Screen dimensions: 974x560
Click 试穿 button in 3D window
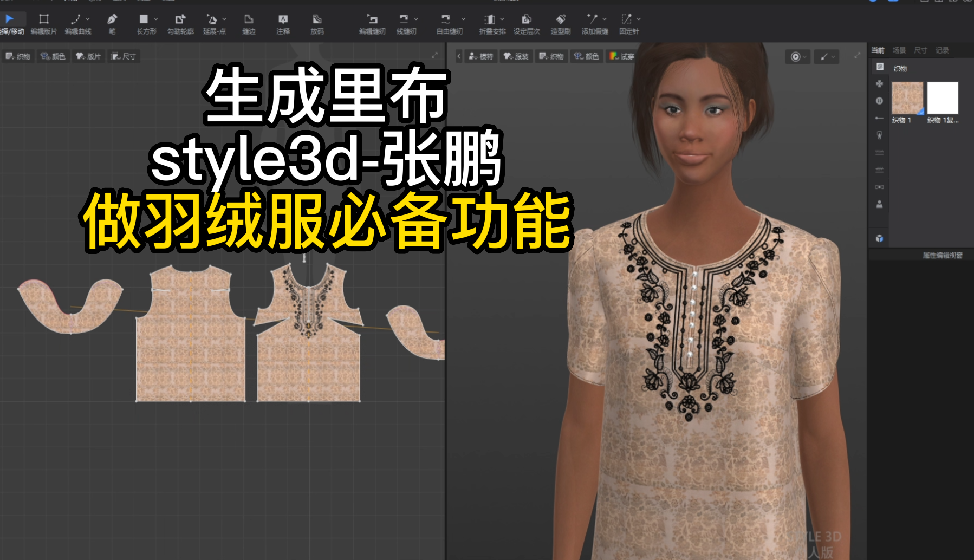621,56
